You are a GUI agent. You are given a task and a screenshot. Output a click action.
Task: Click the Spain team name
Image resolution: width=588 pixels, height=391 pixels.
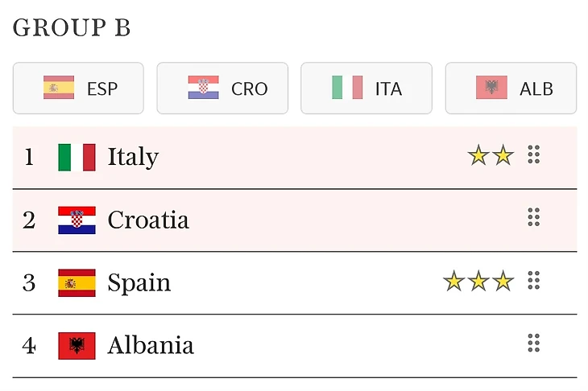click(139, 282)
